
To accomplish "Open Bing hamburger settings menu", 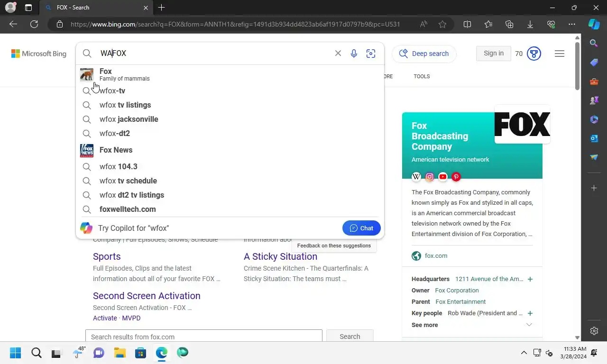I will tap(560, 54).
